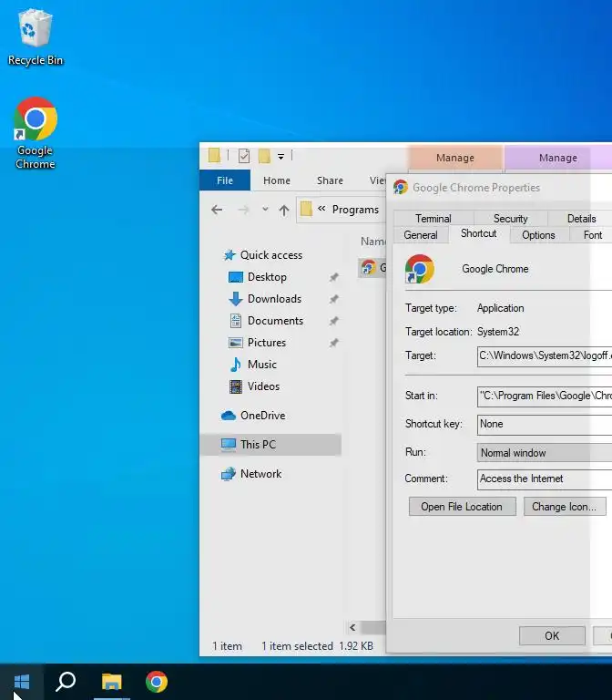This screenshot has width=612, height=700.
Task: Click '1 item selected' in status bar
Action: click(298, 646)
